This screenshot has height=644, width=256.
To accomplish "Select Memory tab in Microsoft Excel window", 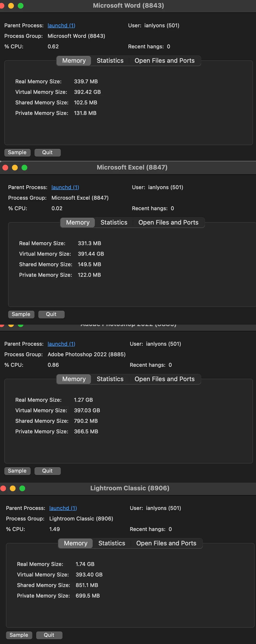I will [78, 222].
